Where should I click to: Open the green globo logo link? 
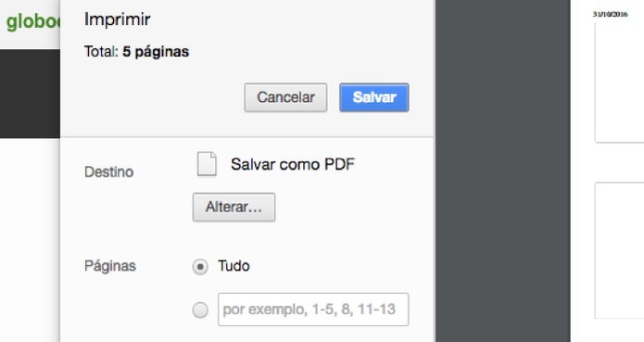(x=33, y=21)
